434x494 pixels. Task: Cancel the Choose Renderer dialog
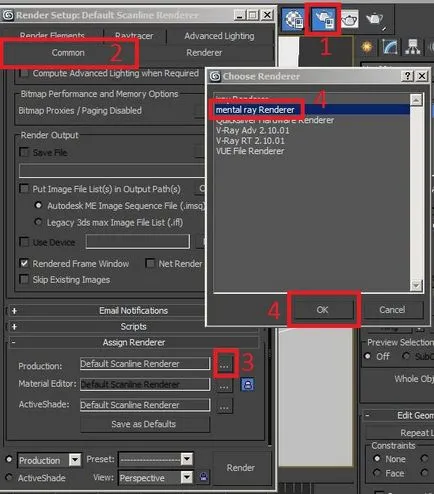point(392,310)
